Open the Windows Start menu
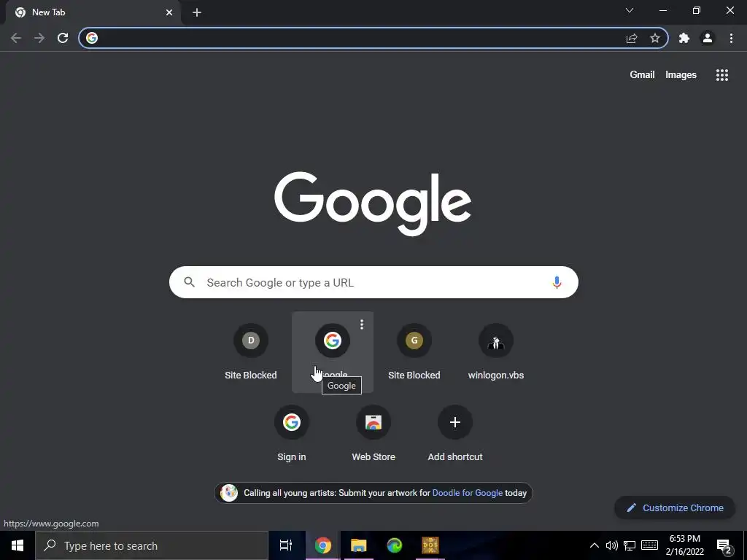Image resolution: width=747 pixels, height=560 pixels. pos(18,545)
